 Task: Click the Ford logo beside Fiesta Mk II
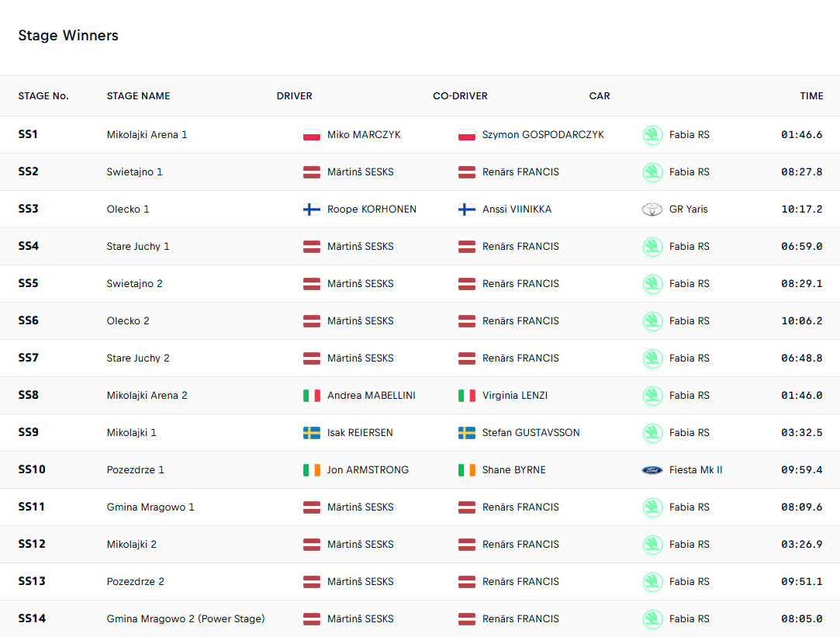pos(652,470)
